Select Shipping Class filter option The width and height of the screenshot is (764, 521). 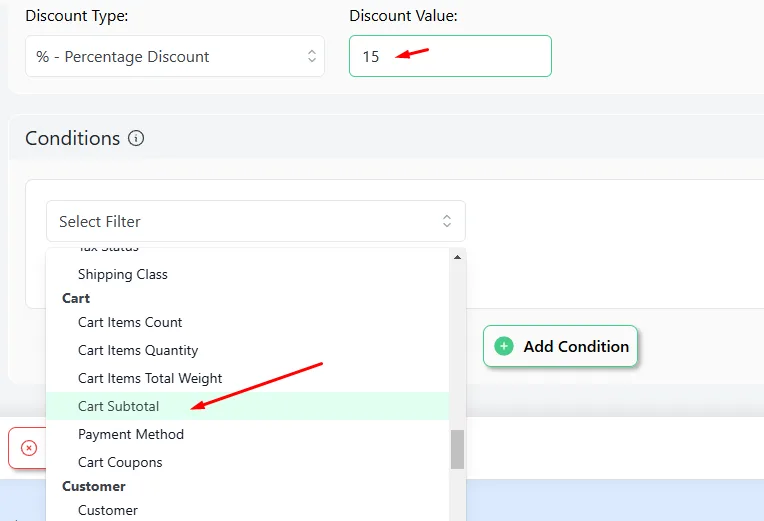(x=248, y=274)
